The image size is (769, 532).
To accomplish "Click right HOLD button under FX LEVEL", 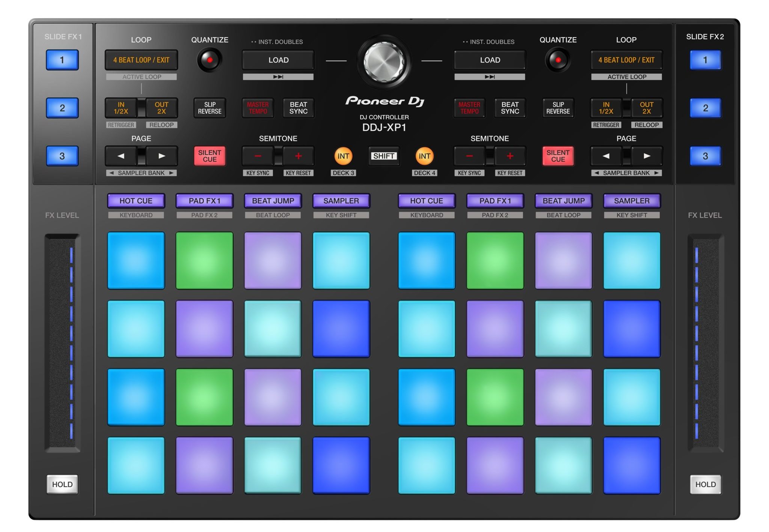I will coord(706,484).
